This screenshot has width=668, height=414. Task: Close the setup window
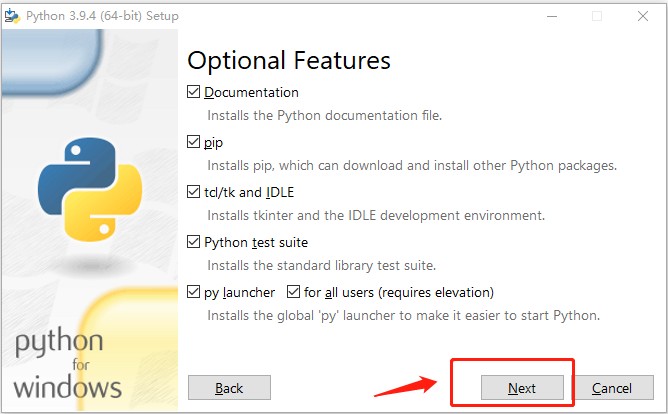point(643,16)
